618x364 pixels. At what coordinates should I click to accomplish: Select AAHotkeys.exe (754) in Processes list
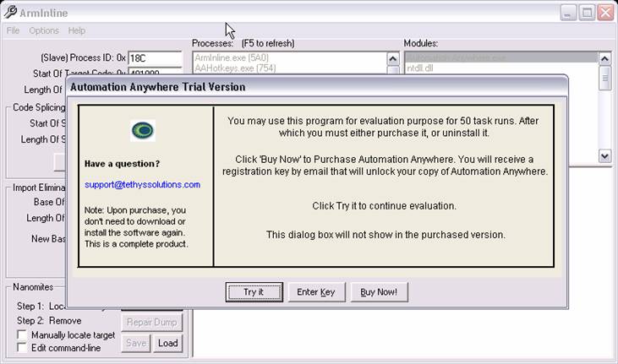235,68
